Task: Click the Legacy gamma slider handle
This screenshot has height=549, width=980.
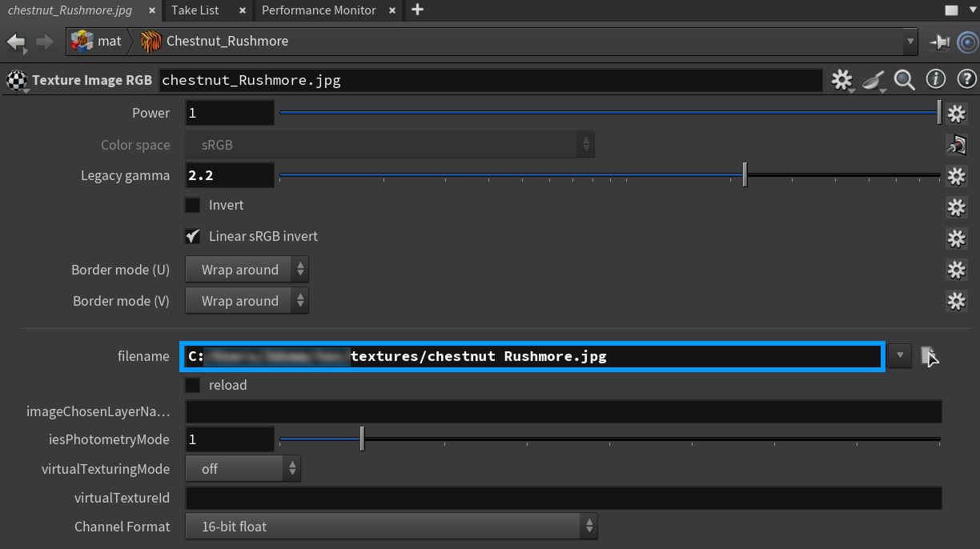Action: coord(745,175)
